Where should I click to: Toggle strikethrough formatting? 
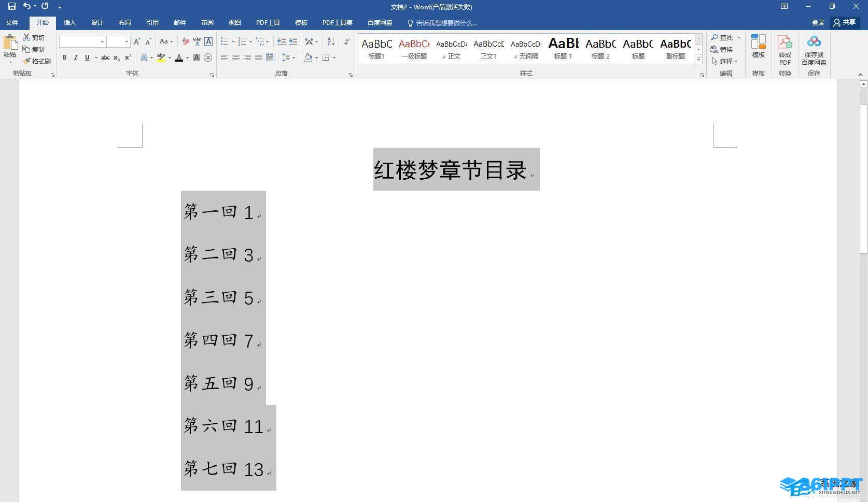[x=105, y=58]
